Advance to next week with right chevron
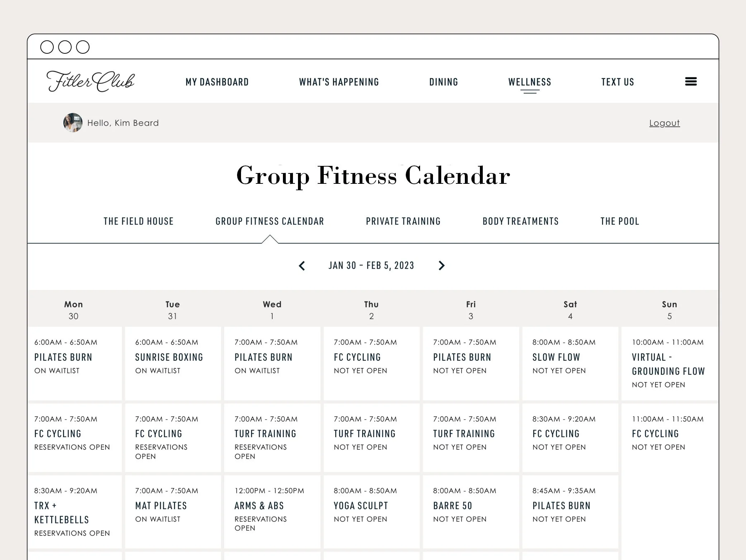Screen dimensions: 746x560 tap(441, 265)
